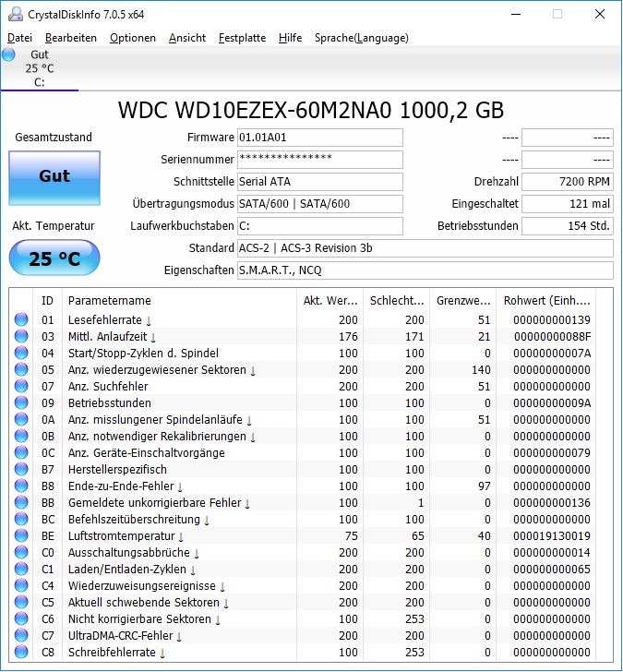The height and width of the screenshot is (672, 623).
Task: Click the Schnittstelle field Serial ATA
Action: (320, 182)
